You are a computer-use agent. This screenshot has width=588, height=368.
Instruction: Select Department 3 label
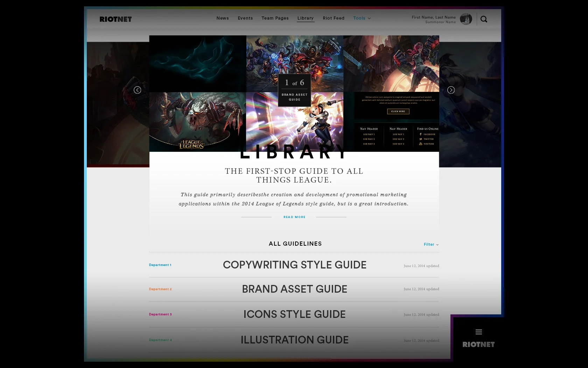[160, 314]
